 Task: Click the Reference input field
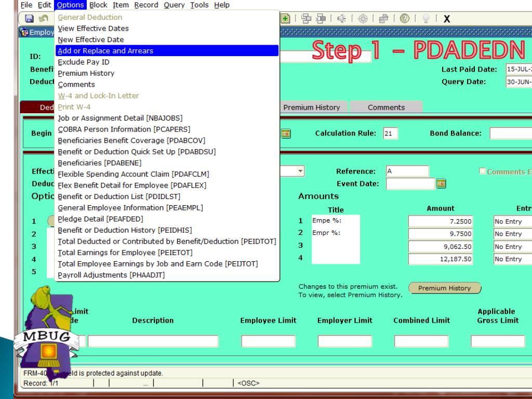click(407, 171)
